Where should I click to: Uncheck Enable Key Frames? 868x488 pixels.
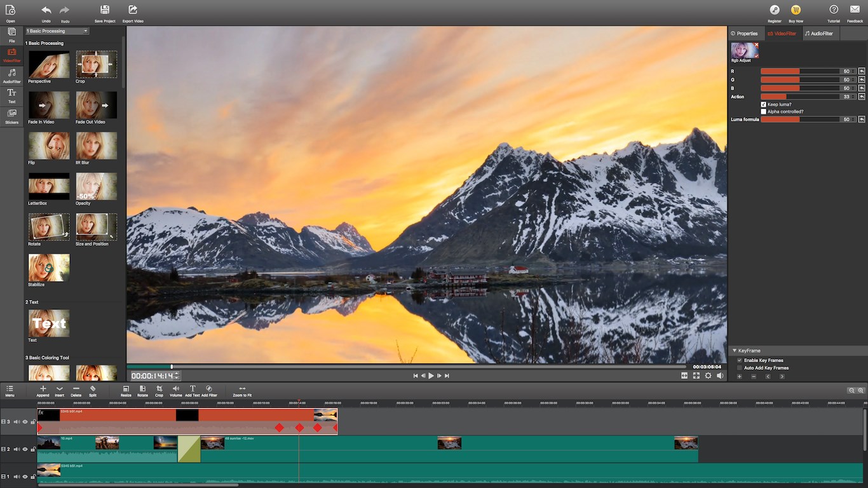[738, 360]
